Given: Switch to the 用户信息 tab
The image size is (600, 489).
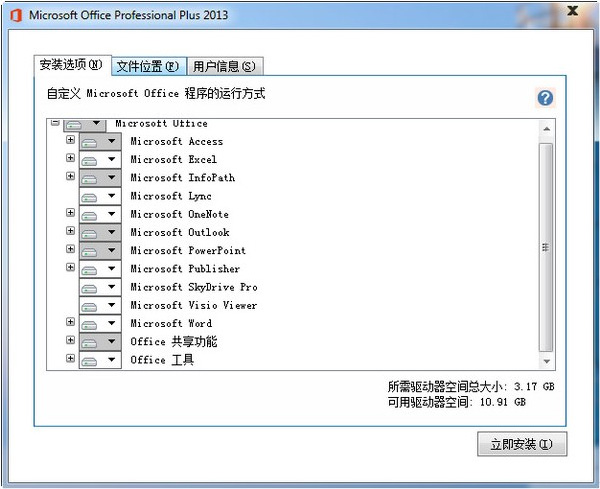Looking at the screenshot, I should [x=225, y=67].
